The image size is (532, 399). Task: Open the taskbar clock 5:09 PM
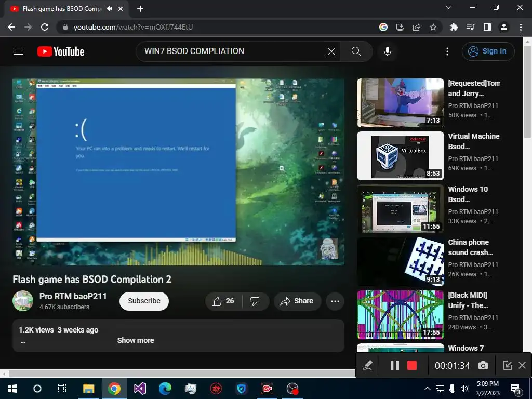click(x=487, y=389)
